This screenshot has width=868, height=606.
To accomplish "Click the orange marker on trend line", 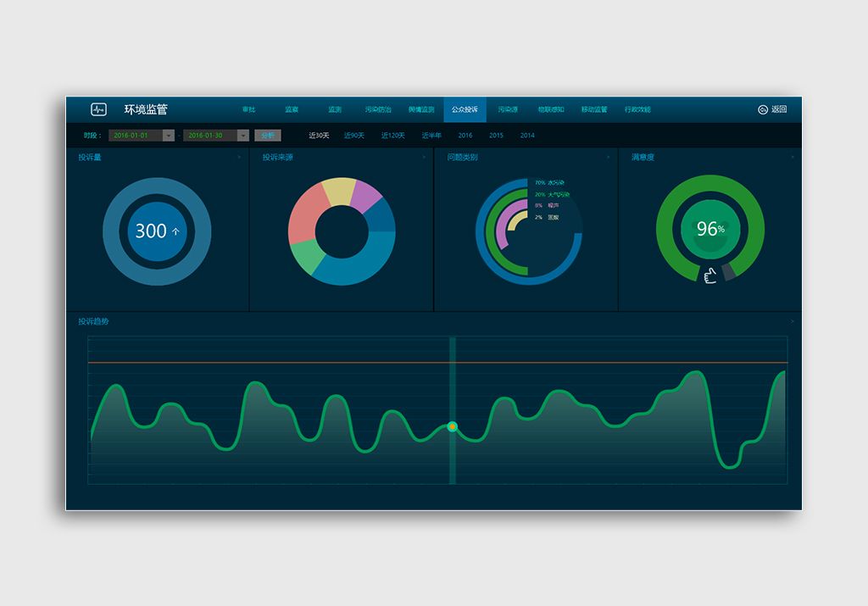I will (x=452, y=426).
